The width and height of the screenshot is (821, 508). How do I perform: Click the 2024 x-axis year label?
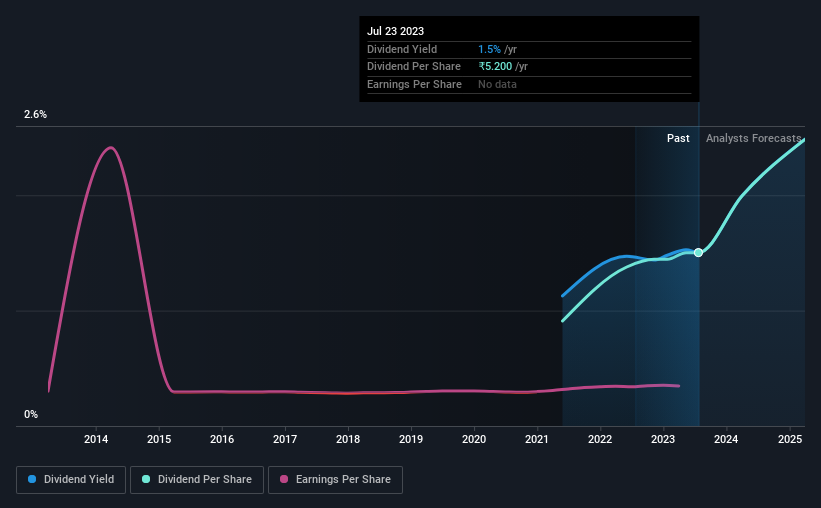point(726,439)
